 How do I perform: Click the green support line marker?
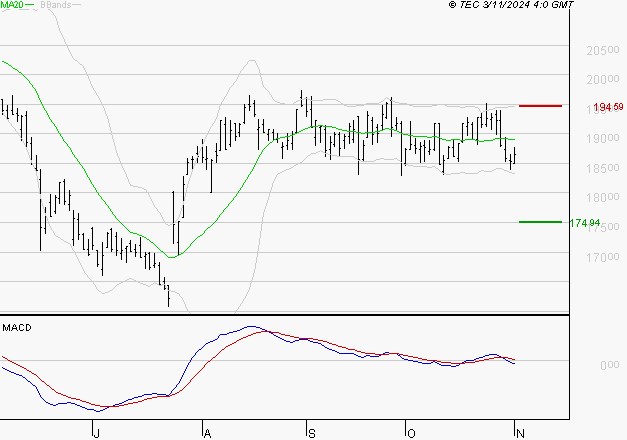click(540, 222)
